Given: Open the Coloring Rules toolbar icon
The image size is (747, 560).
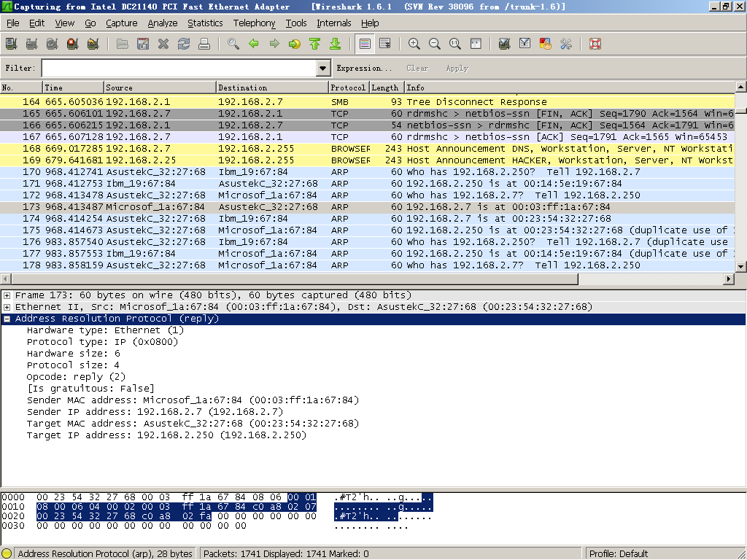Looking at the screenshot, I should point(545,44).
